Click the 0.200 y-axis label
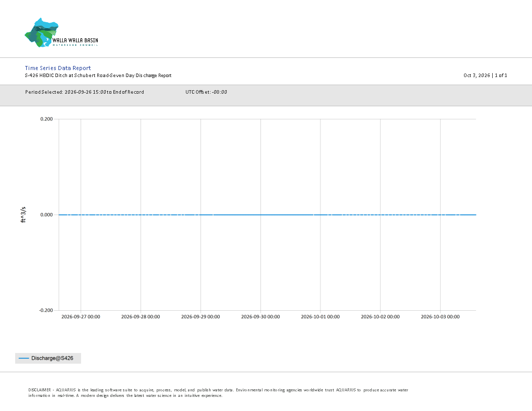The width and height of the screenshot is (532, 411). pyautogui.click(x=46, y=119)
